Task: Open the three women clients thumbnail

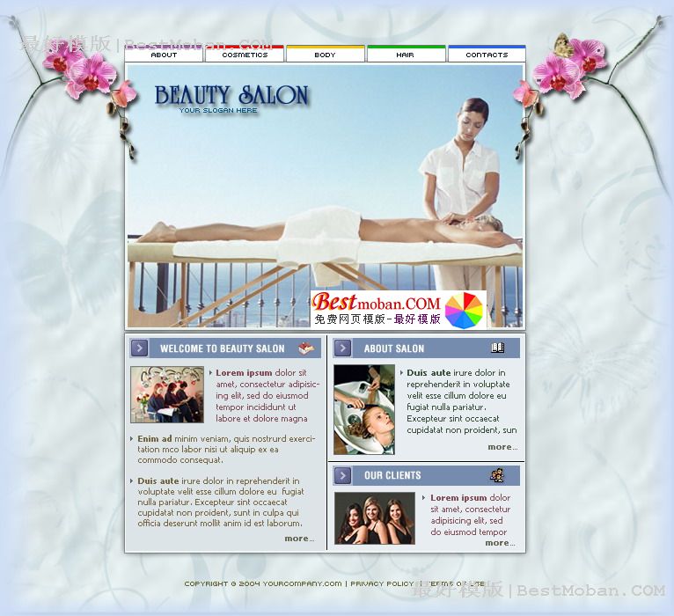Action: click(x=375, y=518)
